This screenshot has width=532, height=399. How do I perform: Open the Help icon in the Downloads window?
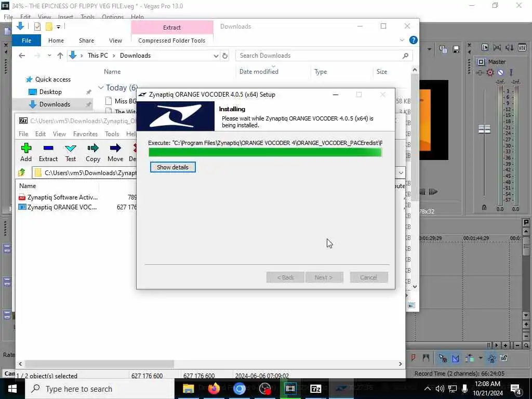[x=413, y=40]
